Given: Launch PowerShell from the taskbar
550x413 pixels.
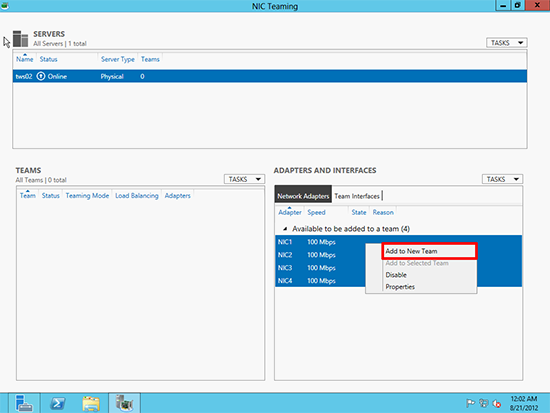Looking at the screenshot, I should click(58, 403).
